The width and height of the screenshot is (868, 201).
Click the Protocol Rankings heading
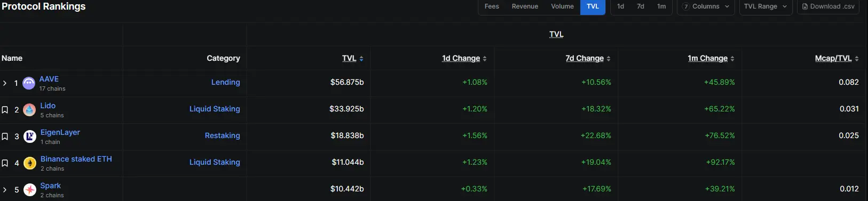(44, 6)
